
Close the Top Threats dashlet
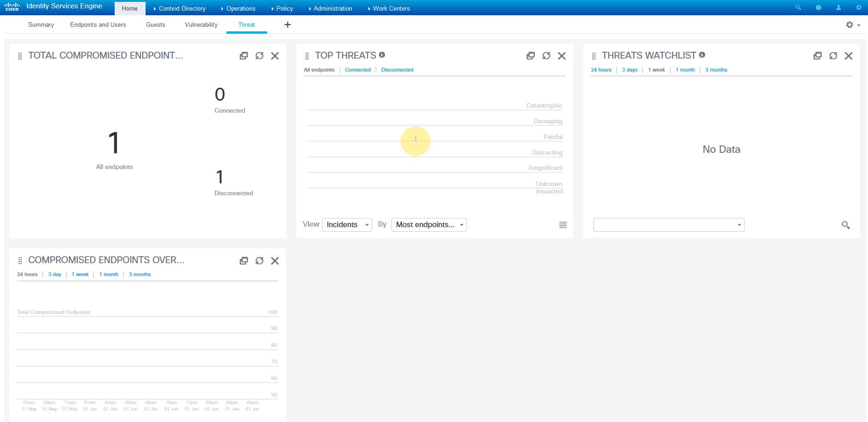tap(562, 56)
